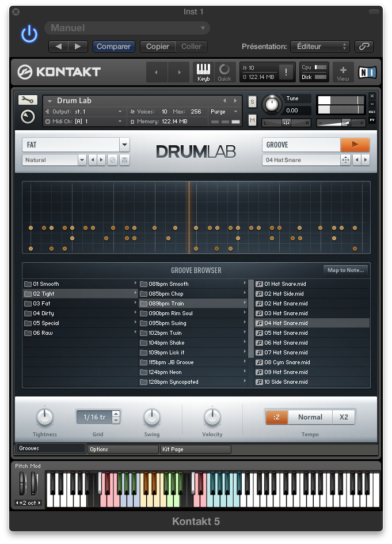Viewport: 392px width, 544px height.
Task: Click the instrument volume slider
Action: 341,123
